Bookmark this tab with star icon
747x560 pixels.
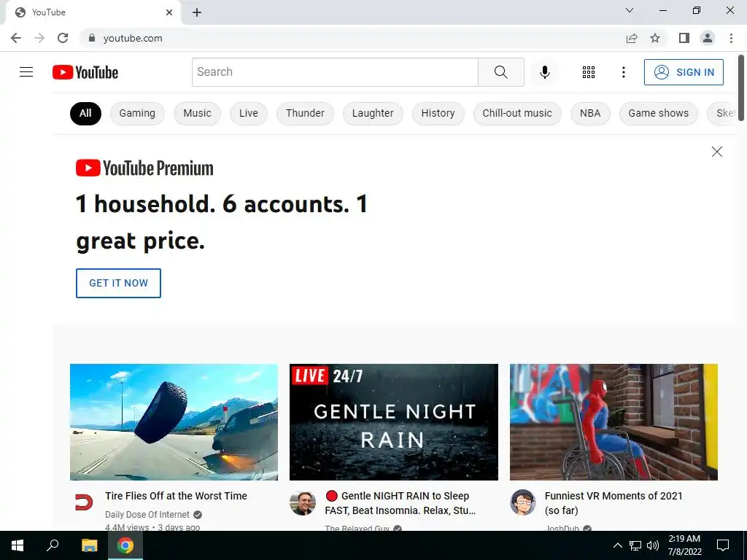655,38
